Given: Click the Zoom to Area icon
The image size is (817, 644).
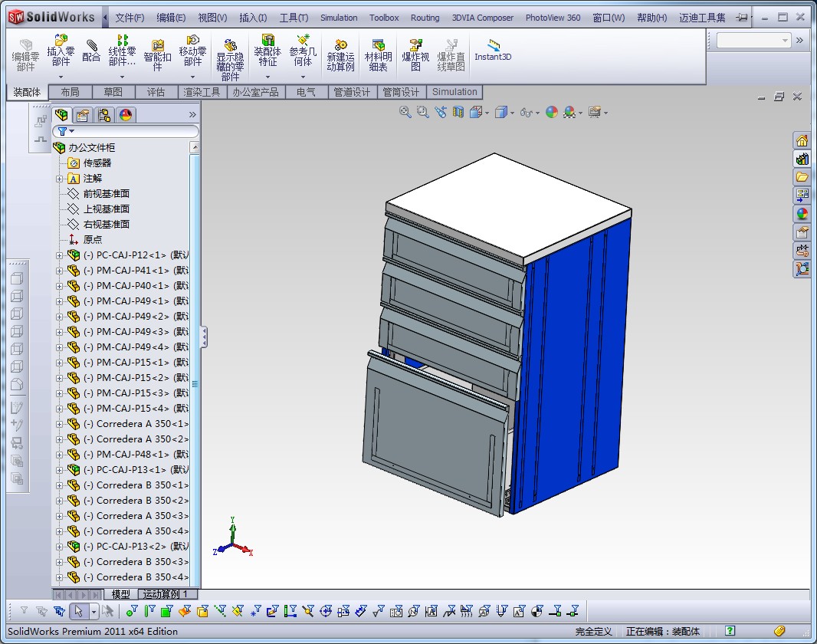Looking at the screenshot, I should pyautogui.click(x=422, y=112).
